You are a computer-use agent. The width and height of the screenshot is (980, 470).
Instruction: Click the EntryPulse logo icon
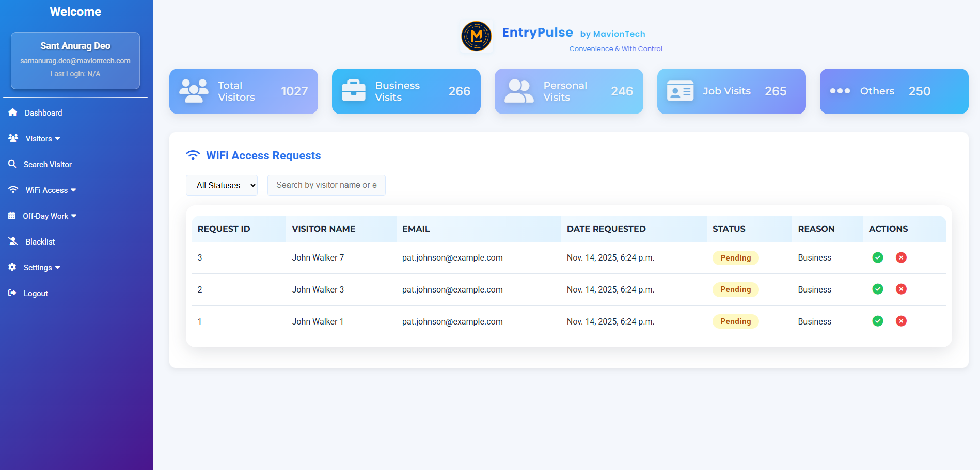click(476, 36)
